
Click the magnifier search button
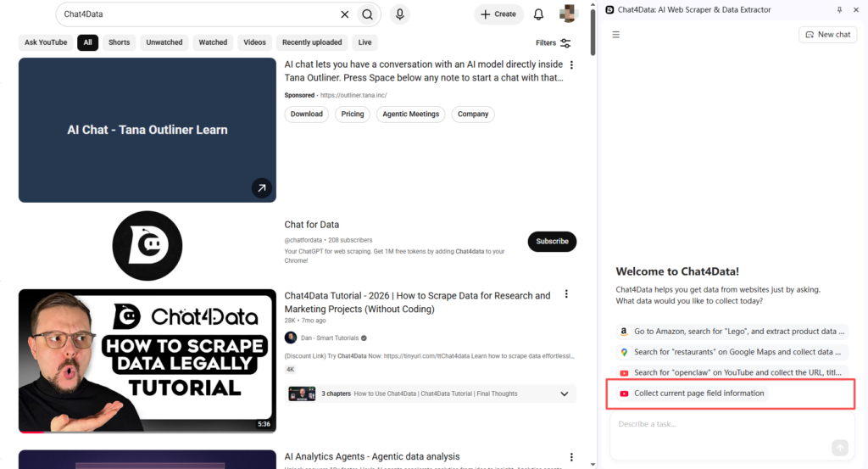pyautogui.click(x=368, y=14)
